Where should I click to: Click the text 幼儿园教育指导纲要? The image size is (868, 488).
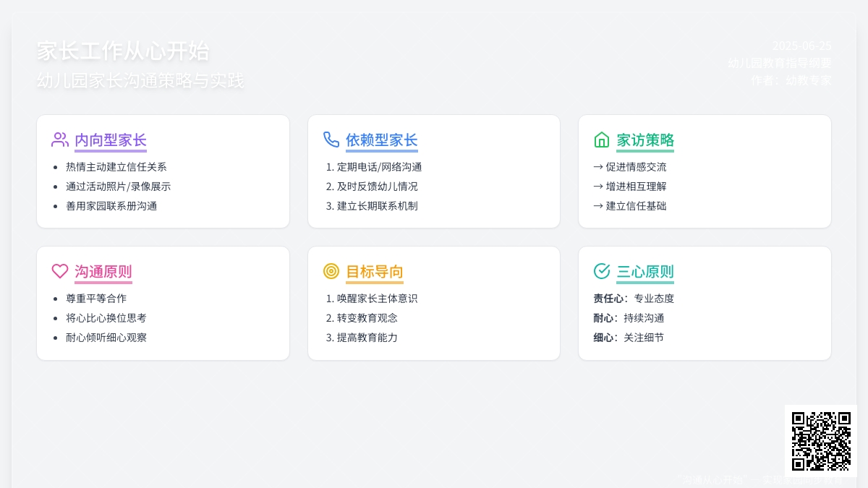pos(780,63)
